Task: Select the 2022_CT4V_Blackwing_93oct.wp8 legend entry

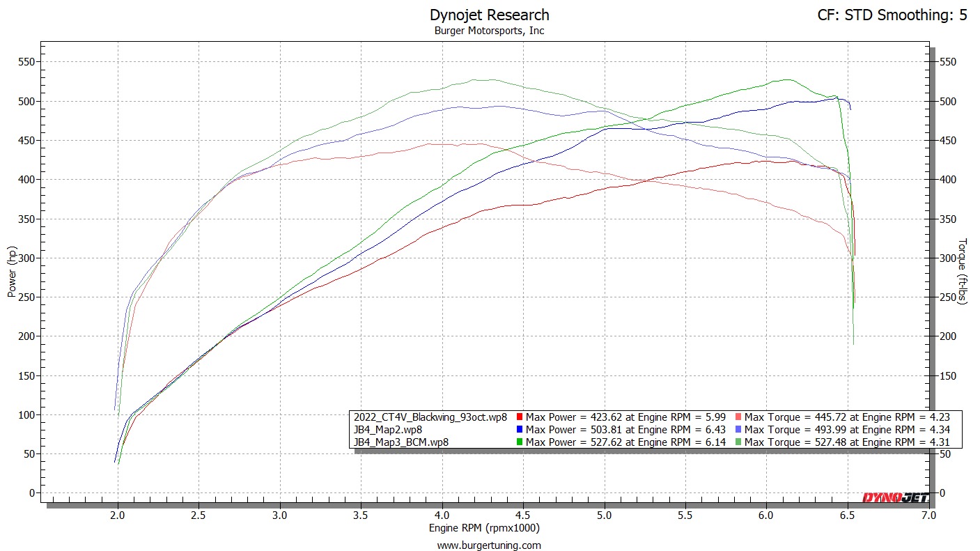Action: [x=430, y=417]
